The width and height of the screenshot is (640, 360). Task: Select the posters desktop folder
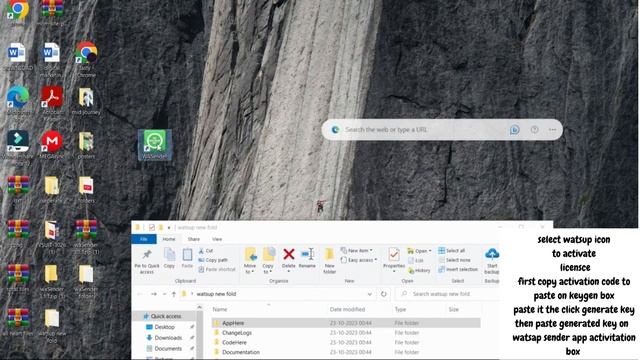(86, 145)
